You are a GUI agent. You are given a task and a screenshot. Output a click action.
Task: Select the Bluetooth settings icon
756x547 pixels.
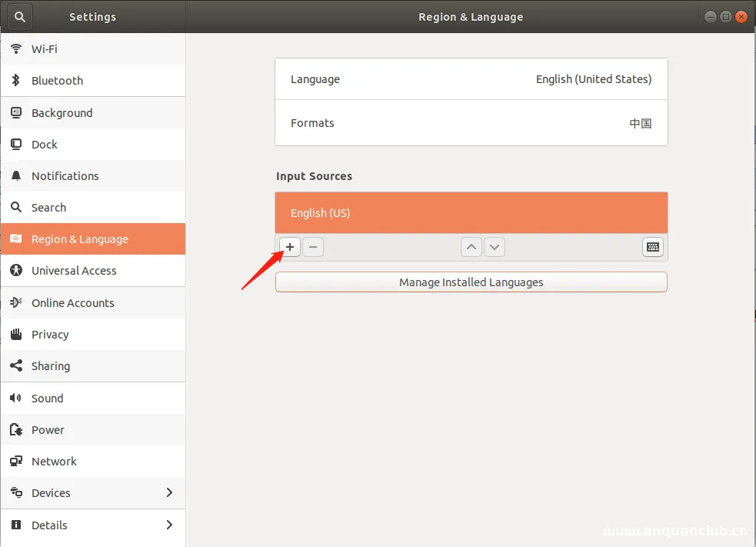point(17,80)
